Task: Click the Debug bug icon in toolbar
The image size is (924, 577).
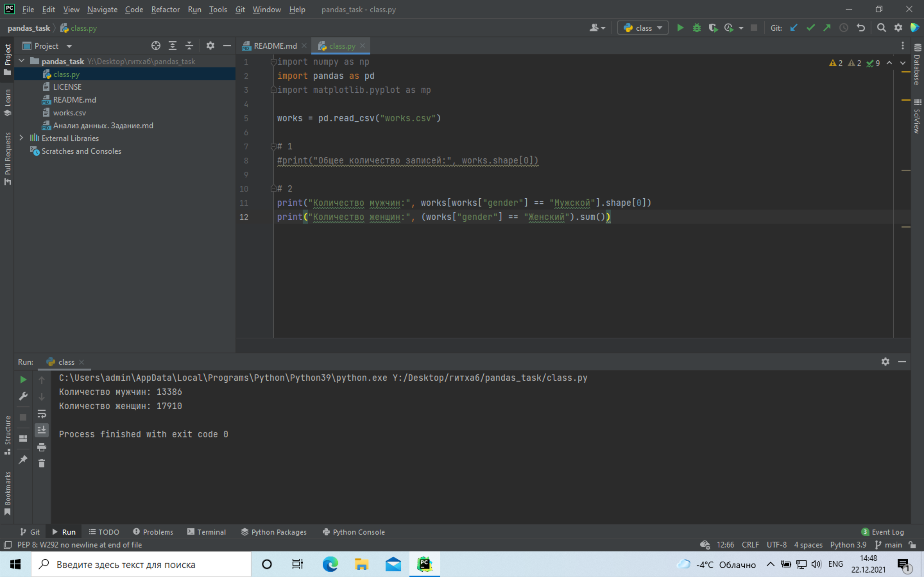Action: coord(697,28)
